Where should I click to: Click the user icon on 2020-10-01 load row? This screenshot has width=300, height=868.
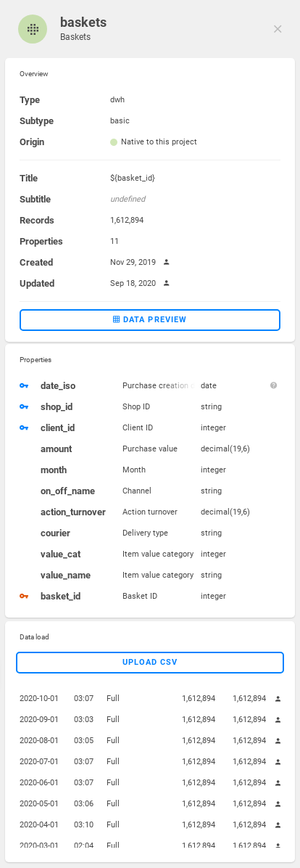point(278,699)
